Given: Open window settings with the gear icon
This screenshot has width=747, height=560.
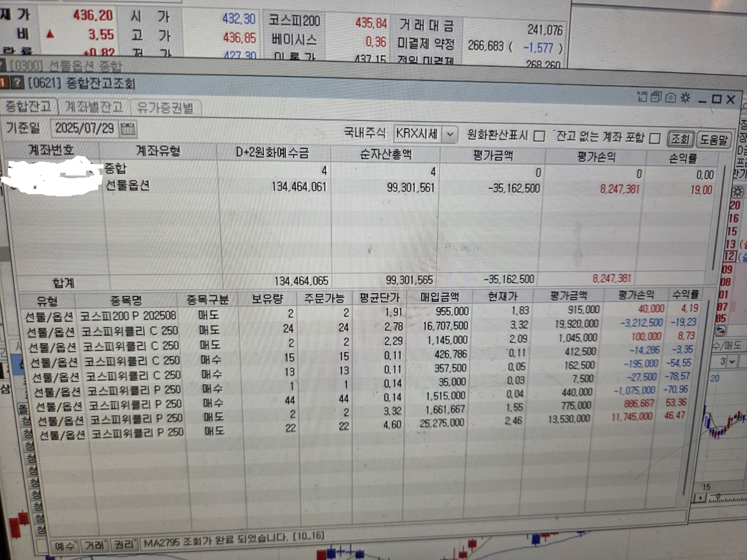Looking at the screenshot, I should pyautogui.click(x=686, y=98).
